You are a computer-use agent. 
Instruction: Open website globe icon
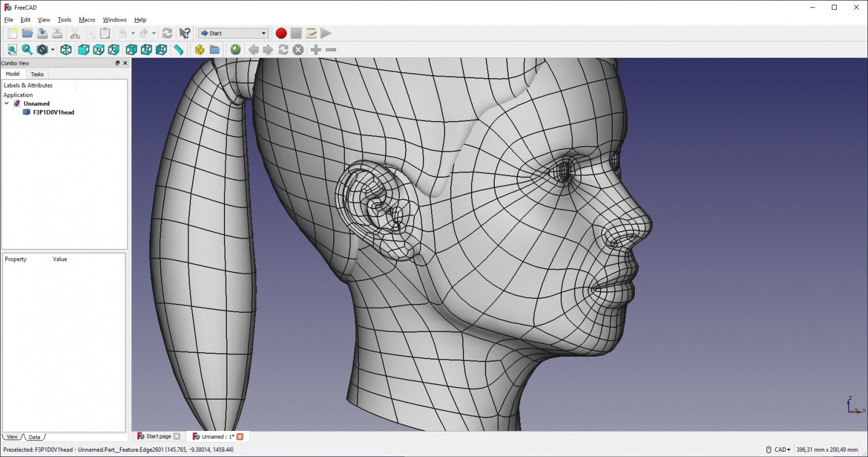tap(236, 50)
